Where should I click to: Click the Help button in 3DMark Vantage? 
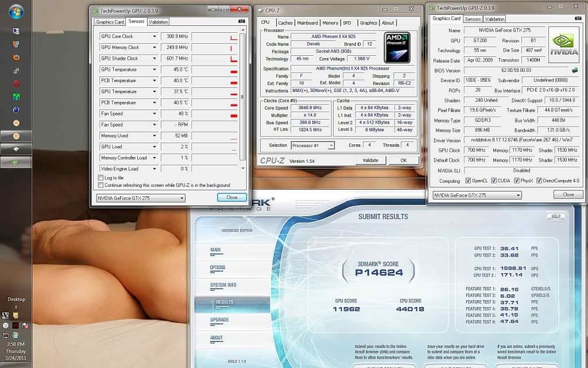556,216
